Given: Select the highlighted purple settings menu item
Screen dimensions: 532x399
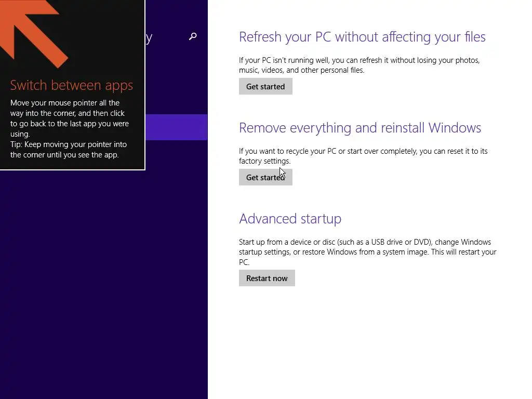Looking at the screenshot, I should (x=177, y=127).
